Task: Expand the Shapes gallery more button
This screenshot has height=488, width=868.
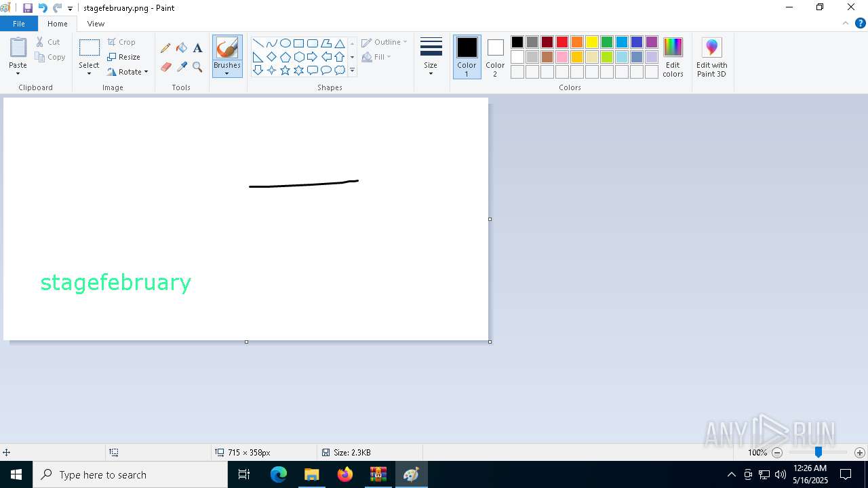Action: [x=352, y=70]
